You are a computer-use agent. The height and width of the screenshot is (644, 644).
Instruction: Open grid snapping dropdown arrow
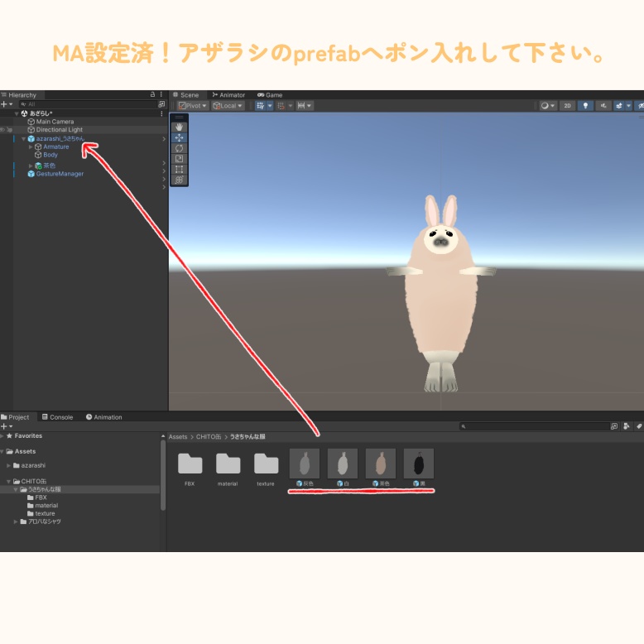(x=270, y=106)
